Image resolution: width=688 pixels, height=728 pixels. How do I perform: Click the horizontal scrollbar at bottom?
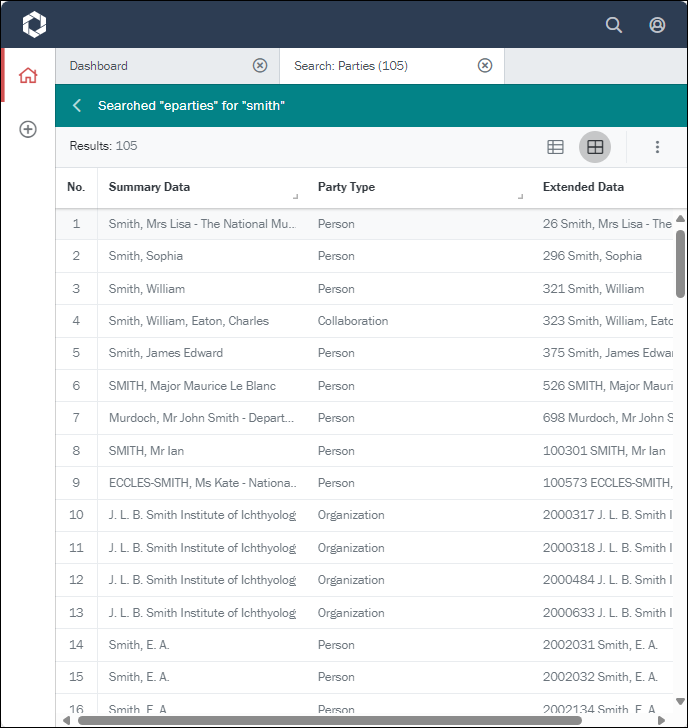(330, 719)
